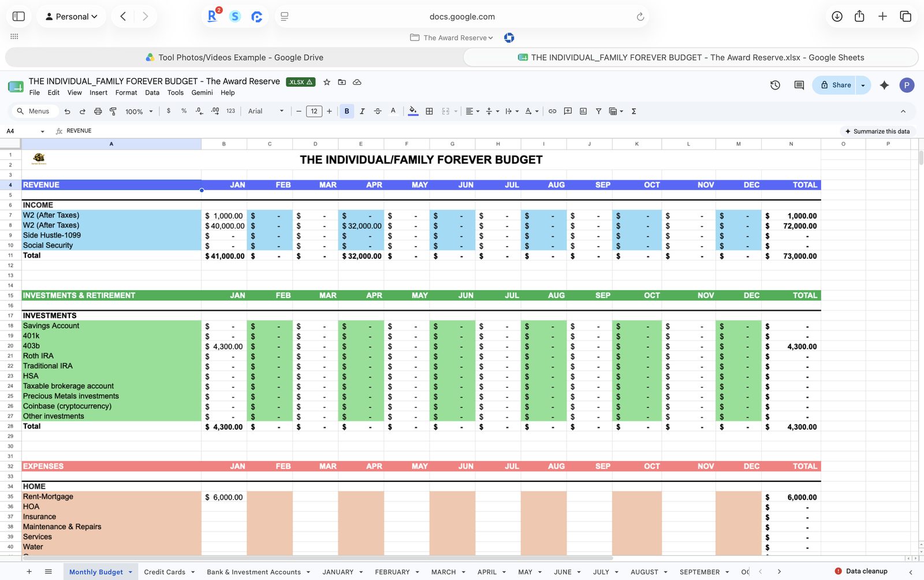Viewport: 924px width, 580px height.
Task: Activate the paint format tool
Action: 113,111
